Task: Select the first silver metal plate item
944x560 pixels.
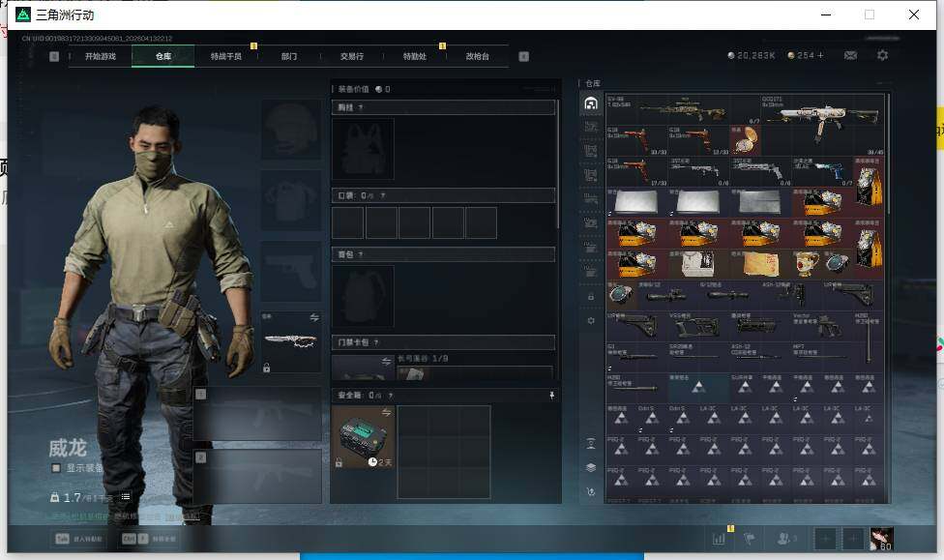Action: [x=637, y=202]
